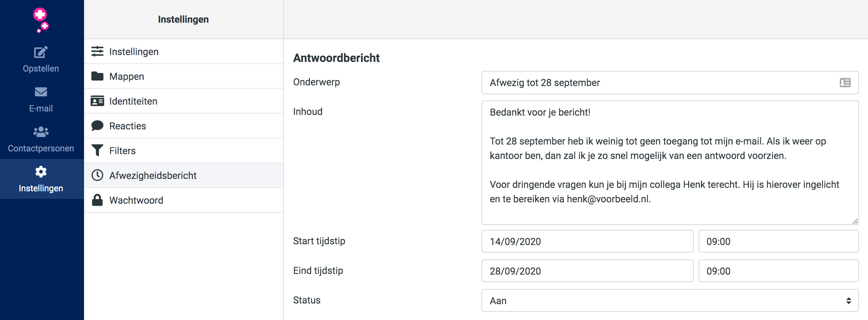
Task: Click the funnel icon next to Filters
Action: pos(97,150)
